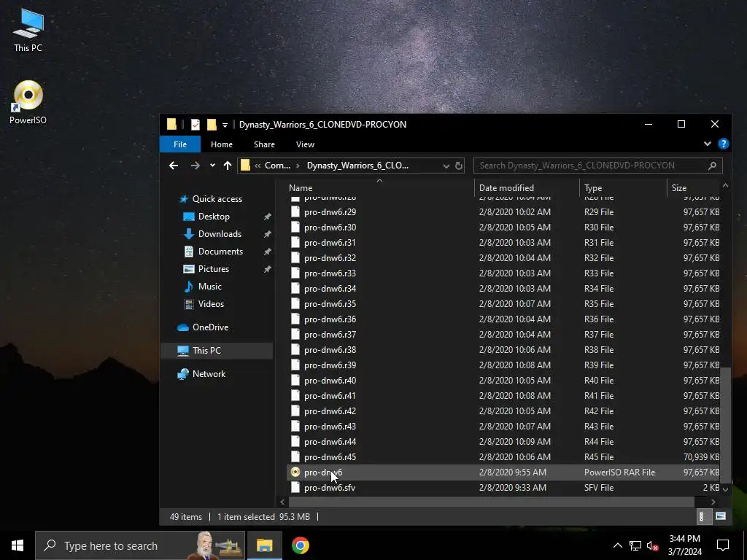Select the file pro-dnw6.r33

(x=330, y=273)
